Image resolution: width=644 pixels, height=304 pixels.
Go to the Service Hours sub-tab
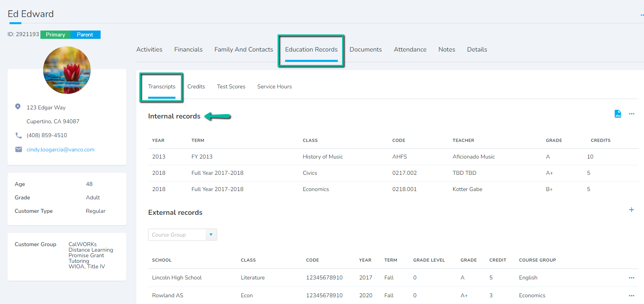274,87
